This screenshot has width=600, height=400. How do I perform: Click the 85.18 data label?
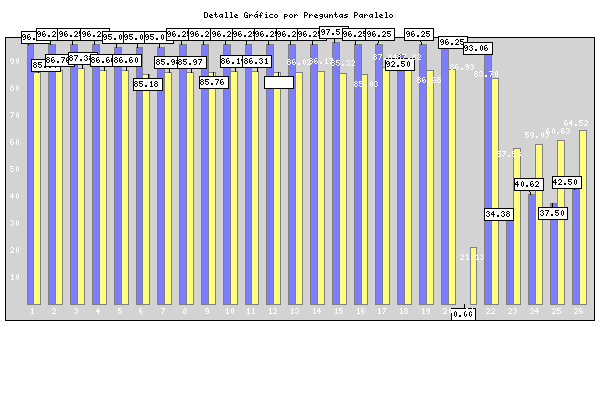tap(148, 84)
